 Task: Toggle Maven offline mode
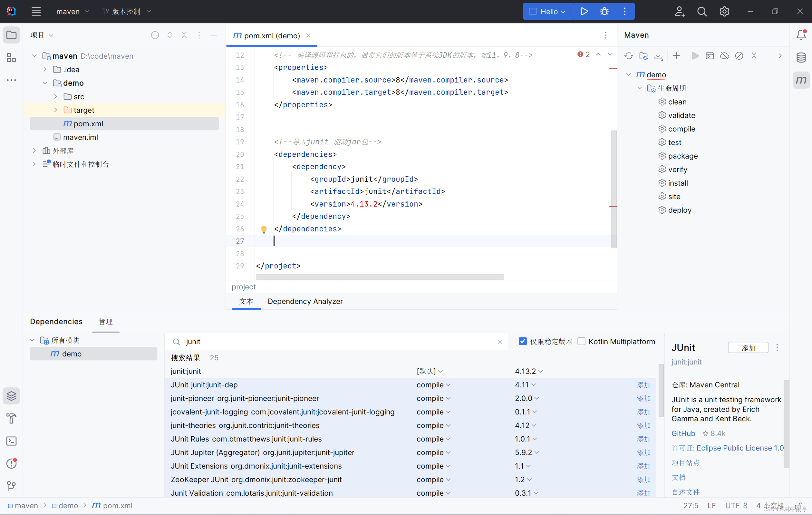(x=724, y=56)
